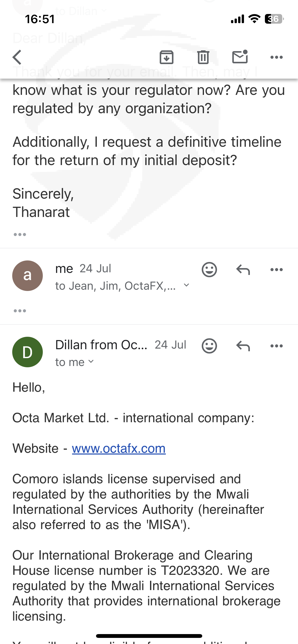The width and height of the screenshot is (298, 644).
Task: Expand recipients list of message to Jean, Jim
Action: pyautogui.click(x=186, y=285)
